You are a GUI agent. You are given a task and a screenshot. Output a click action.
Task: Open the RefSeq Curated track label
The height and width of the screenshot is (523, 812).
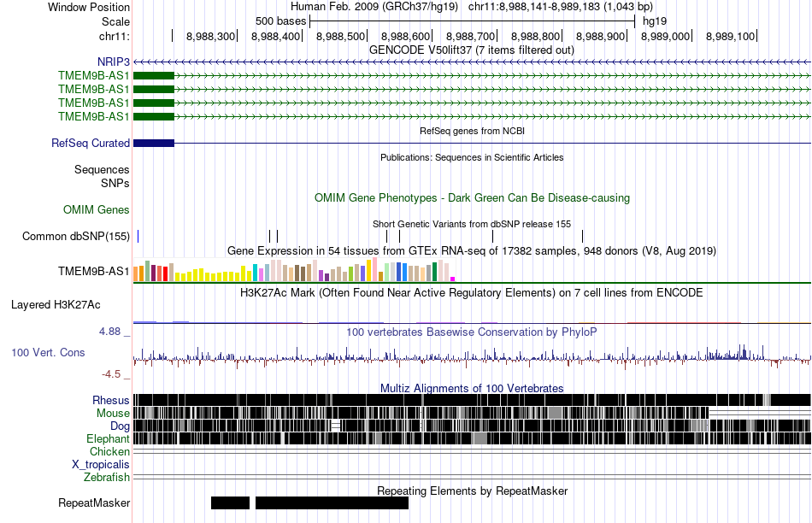(x=90, y=143)
